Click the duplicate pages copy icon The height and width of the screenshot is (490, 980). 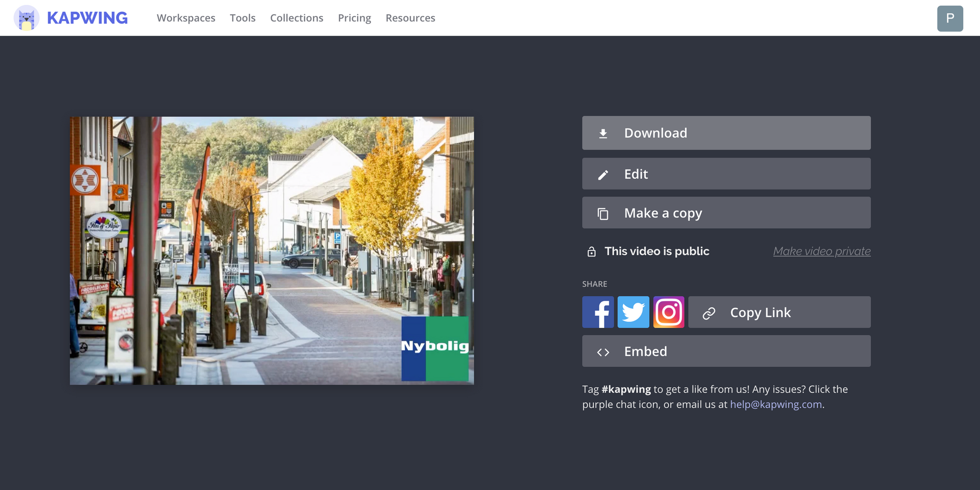[603, 214]
